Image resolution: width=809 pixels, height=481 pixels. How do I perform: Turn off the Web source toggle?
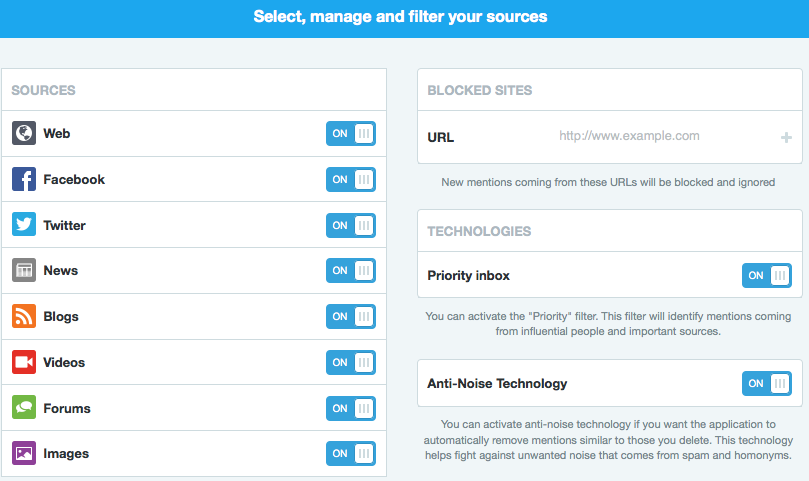click(x=350, y=134)
